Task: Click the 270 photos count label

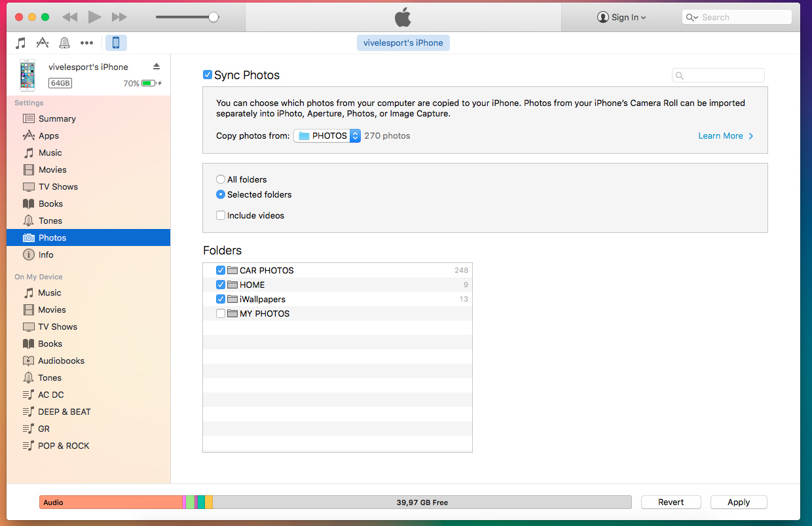Action: [x=387, y=136]
